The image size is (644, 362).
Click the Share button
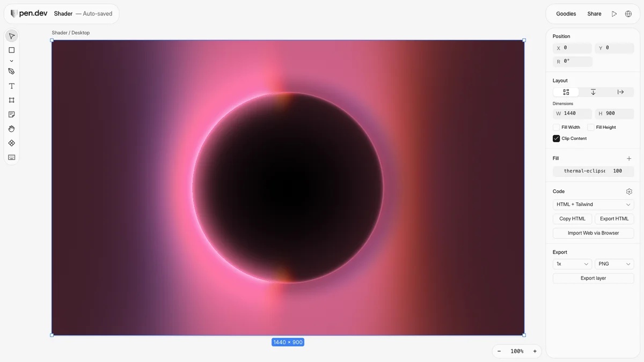pos(594,14)
